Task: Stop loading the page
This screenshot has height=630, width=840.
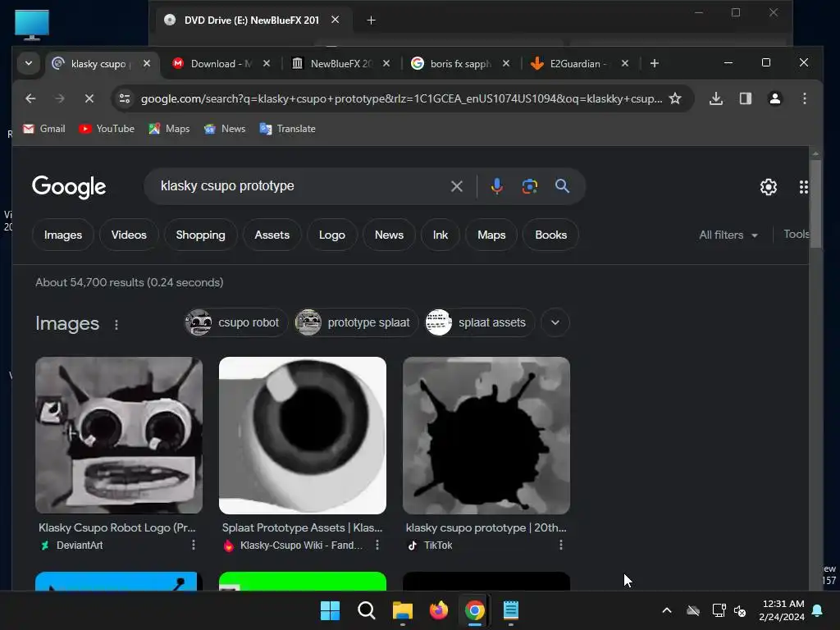Action: pyautogui.click(x=89, y=98)
